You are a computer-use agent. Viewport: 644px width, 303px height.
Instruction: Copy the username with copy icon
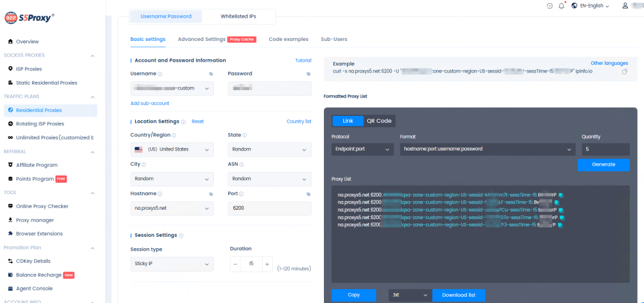coord(211,74)
